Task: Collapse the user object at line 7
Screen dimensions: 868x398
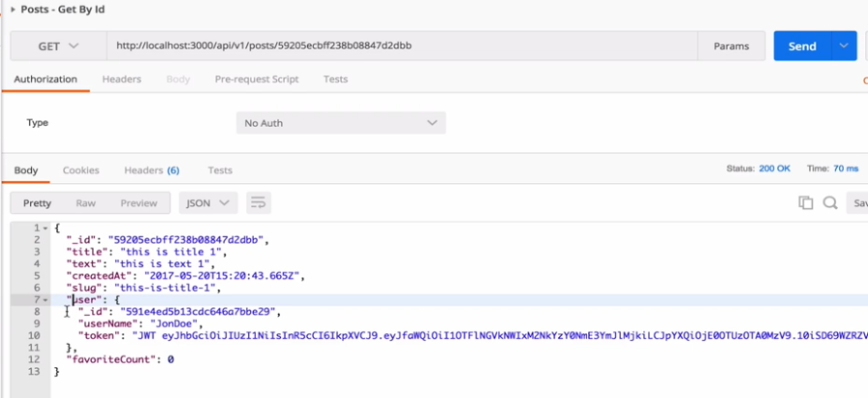Action: click(x=45, y=299)
